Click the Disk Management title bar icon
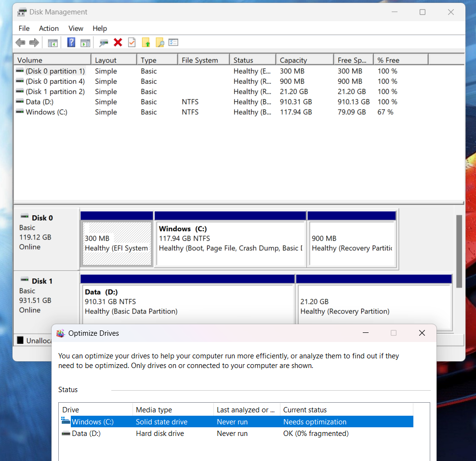 (22, 12)
